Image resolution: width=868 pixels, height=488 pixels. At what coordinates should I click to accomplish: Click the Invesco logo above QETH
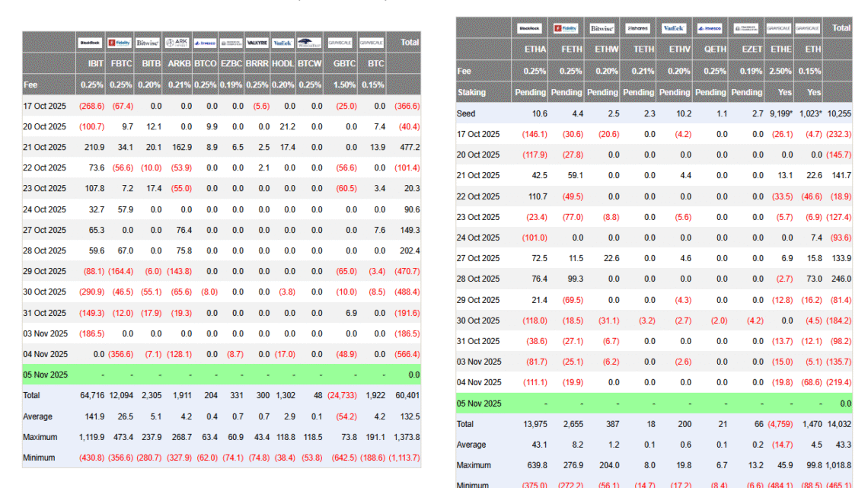click(x=710, y=28)
